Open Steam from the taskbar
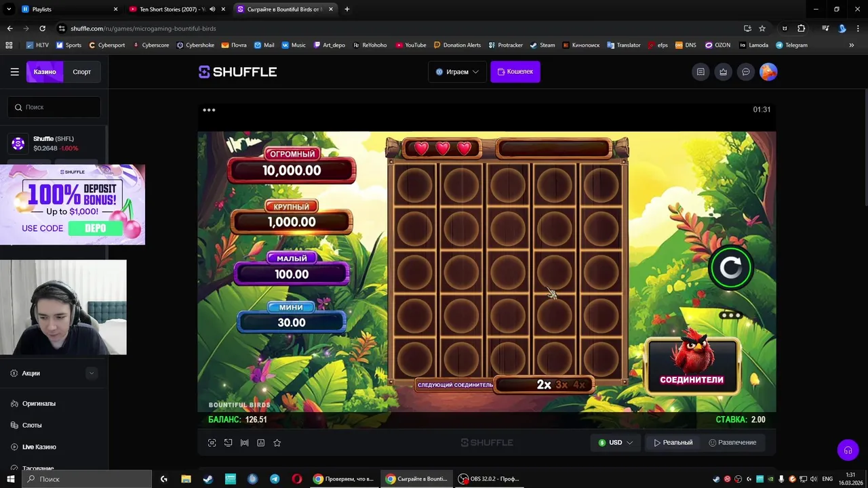868x488 pixels. click(208, 479)
